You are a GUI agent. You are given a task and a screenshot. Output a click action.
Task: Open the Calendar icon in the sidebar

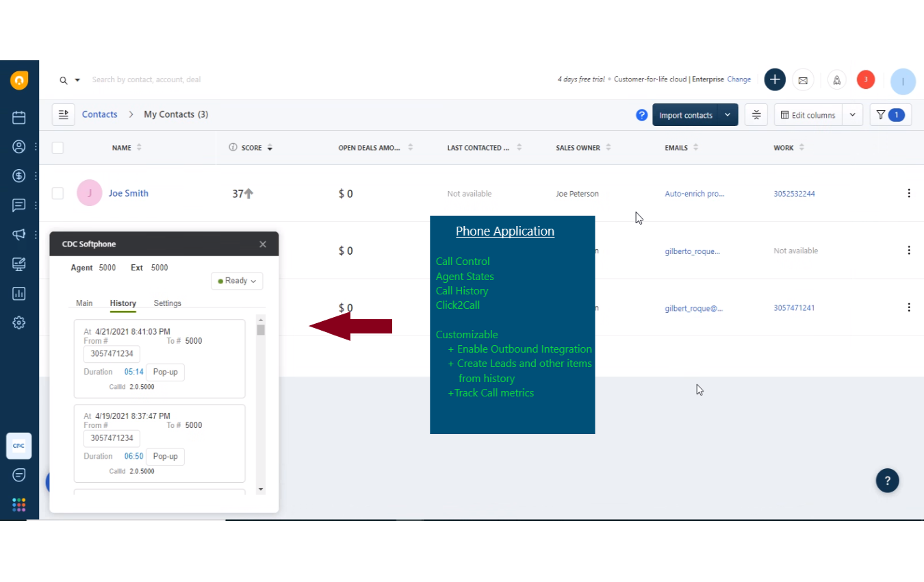[x=18, y=116]
